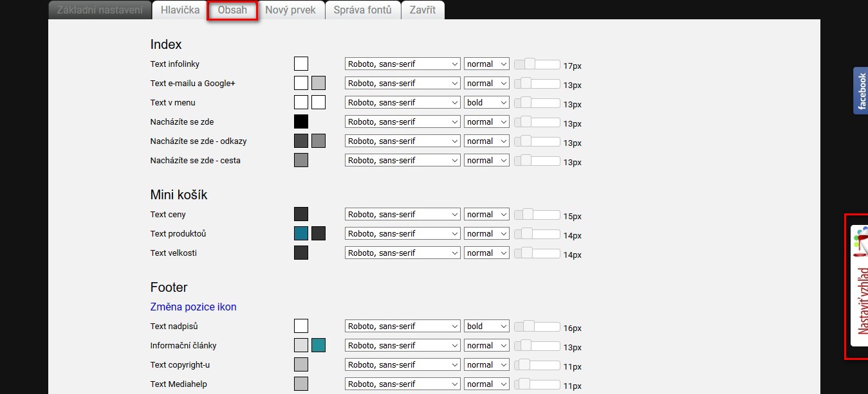Screen dimensions: 868x394
Task: Pick the black swatch for Nacházíte se zde
Action: coord(301,121)
